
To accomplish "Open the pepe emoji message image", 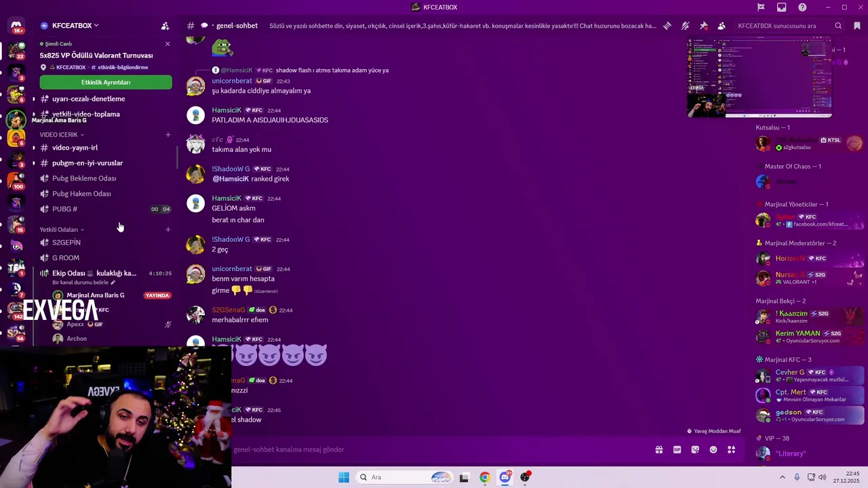I will (x=222, y=47).
